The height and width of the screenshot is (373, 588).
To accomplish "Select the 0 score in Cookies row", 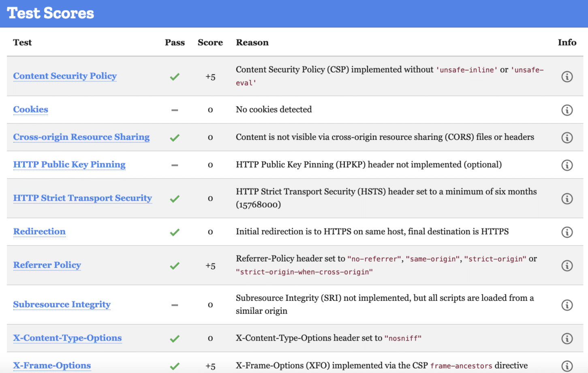I will pos(210,110).
